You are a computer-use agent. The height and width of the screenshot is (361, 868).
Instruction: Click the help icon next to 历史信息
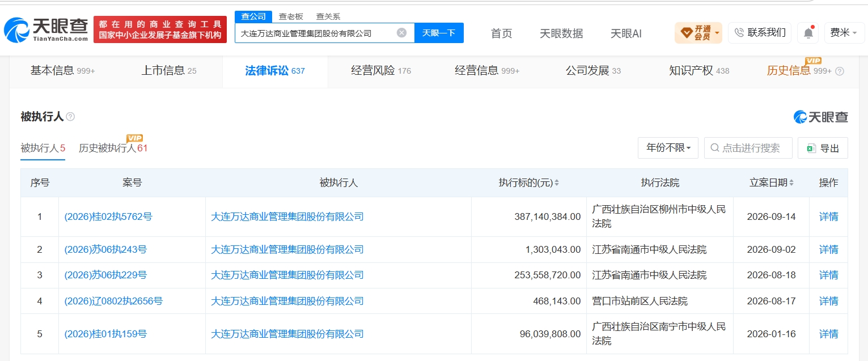[x=840, y=71]
